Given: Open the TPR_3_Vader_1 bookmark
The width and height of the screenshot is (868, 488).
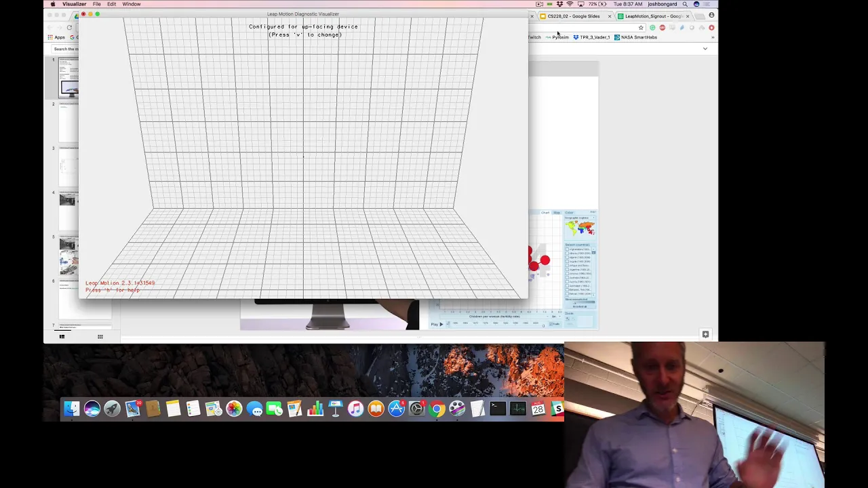Looking at the screenshot, I should click(592, 37).
